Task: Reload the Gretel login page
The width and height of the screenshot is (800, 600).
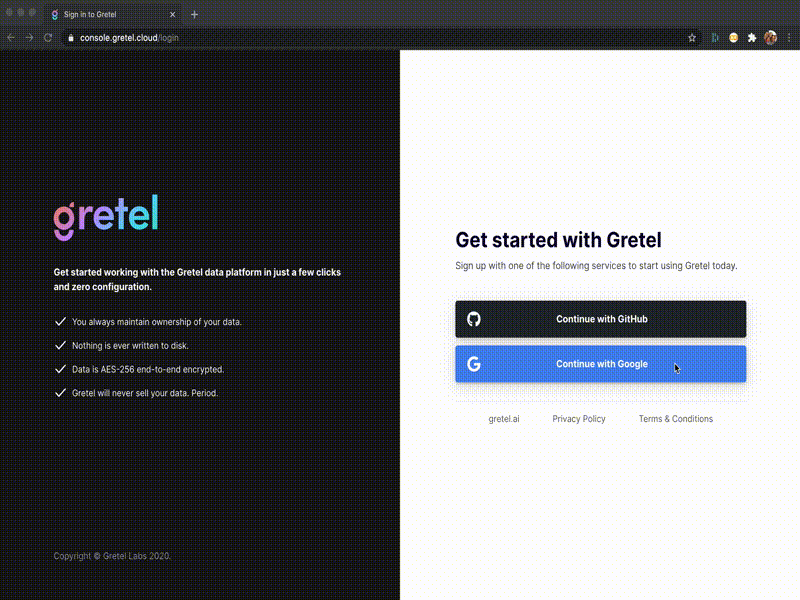Action: point(48,38)
